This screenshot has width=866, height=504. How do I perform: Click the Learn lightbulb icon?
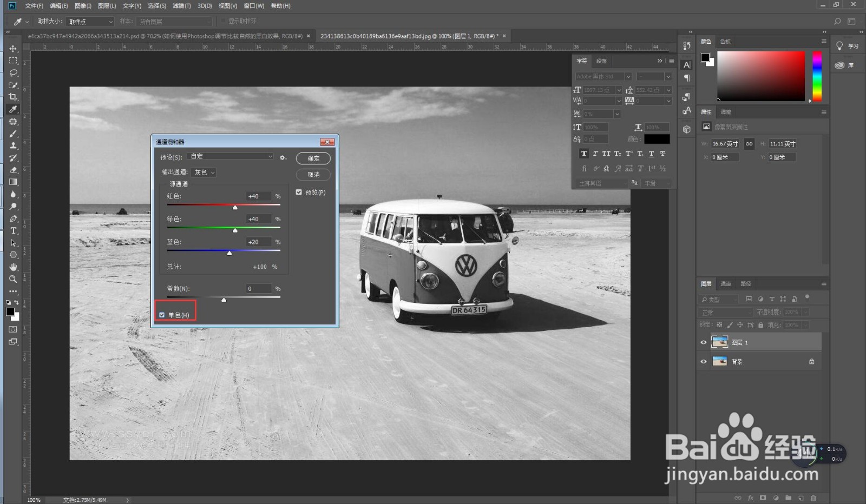click(839, 46)
